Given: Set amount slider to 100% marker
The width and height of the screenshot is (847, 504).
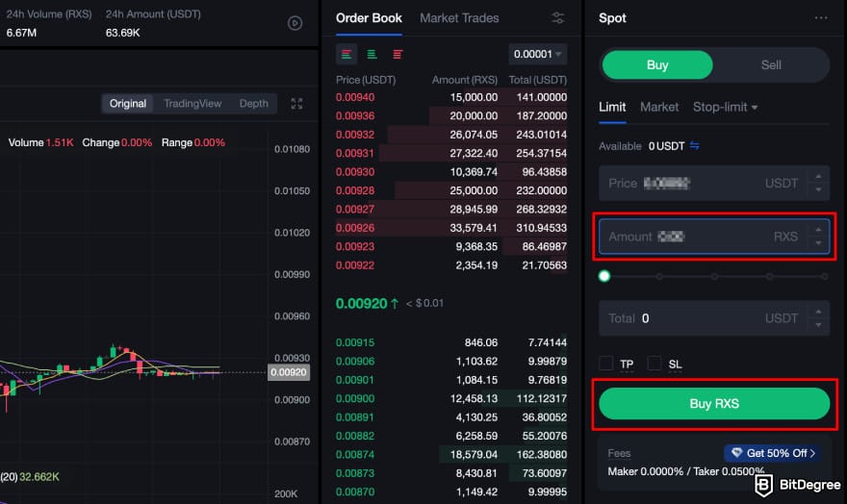Looking at the screenshot, I should [x=824, y=276].
